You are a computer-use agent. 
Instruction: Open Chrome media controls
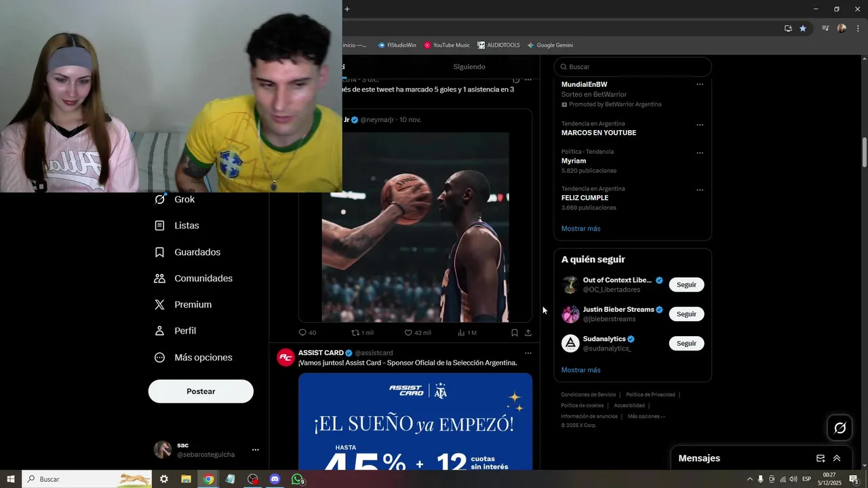pyautogui.click(x=825, y=28)
